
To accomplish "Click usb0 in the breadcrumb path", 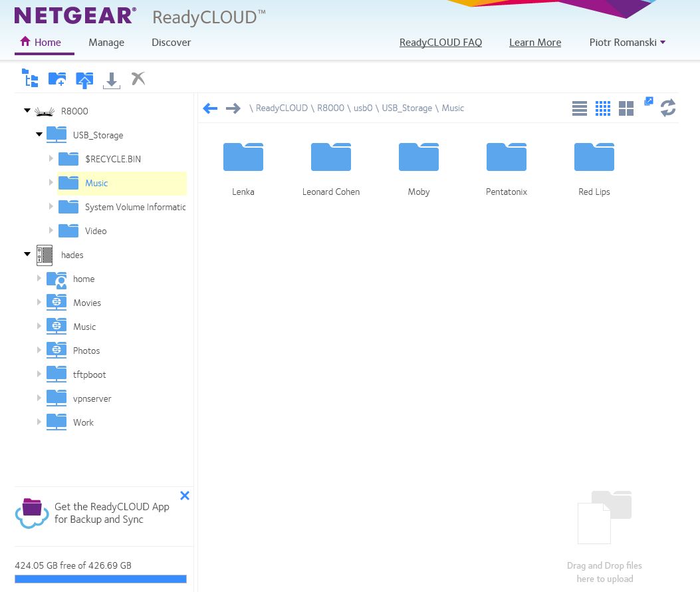I will pyautogui.click(x=363, y=108).
